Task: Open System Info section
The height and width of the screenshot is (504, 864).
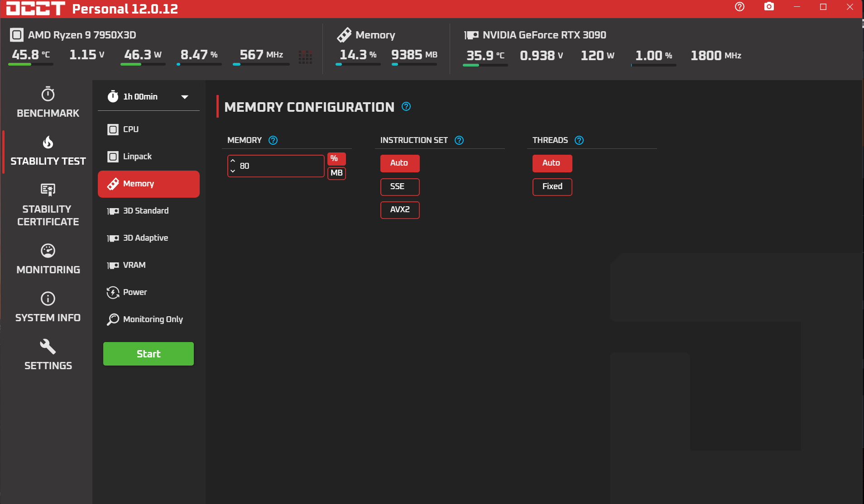Action: pyautogui.click(x=48, y=307)
